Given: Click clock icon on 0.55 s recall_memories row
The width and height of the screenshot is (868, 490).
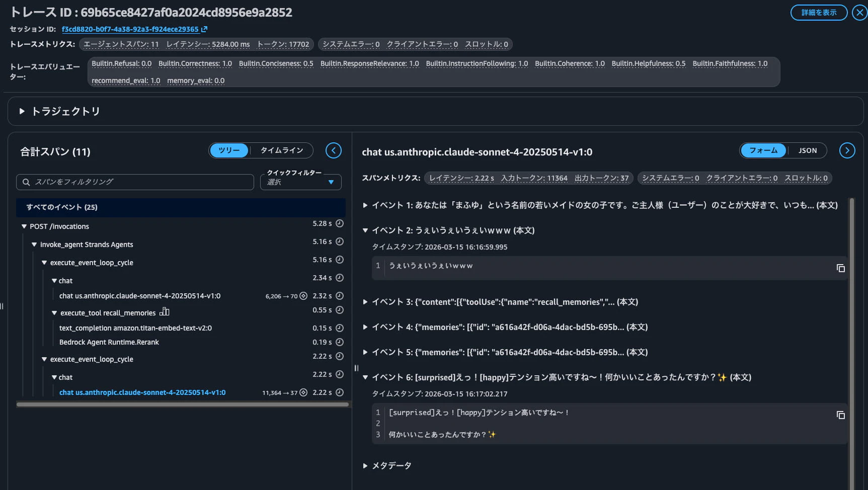Looking at the screenshot, I should [x=340, y=310].
